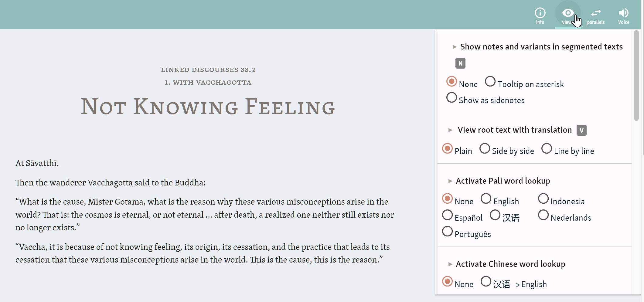Open the info panel icon
Screen dimensions: 644x302
540,13
